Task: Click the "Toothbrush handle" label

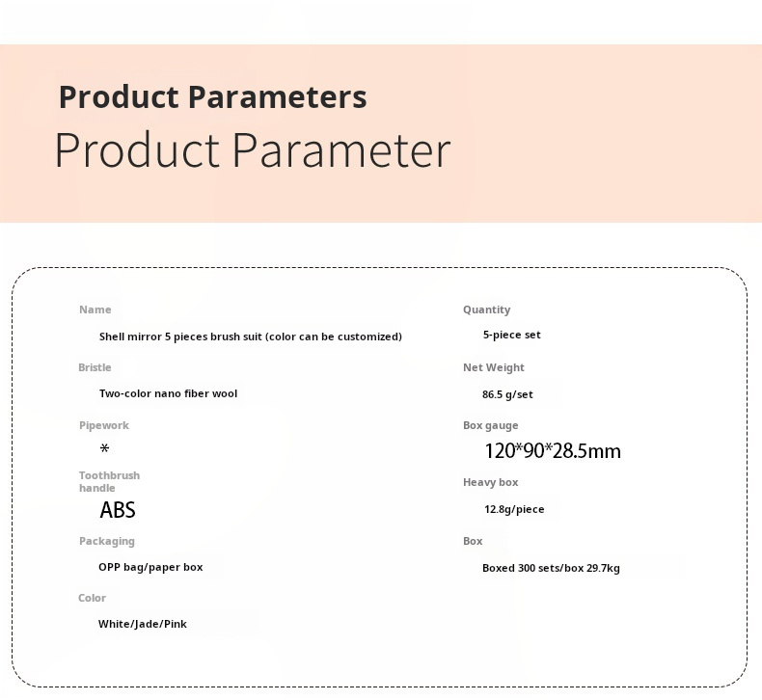Action: tap(108, 481)
